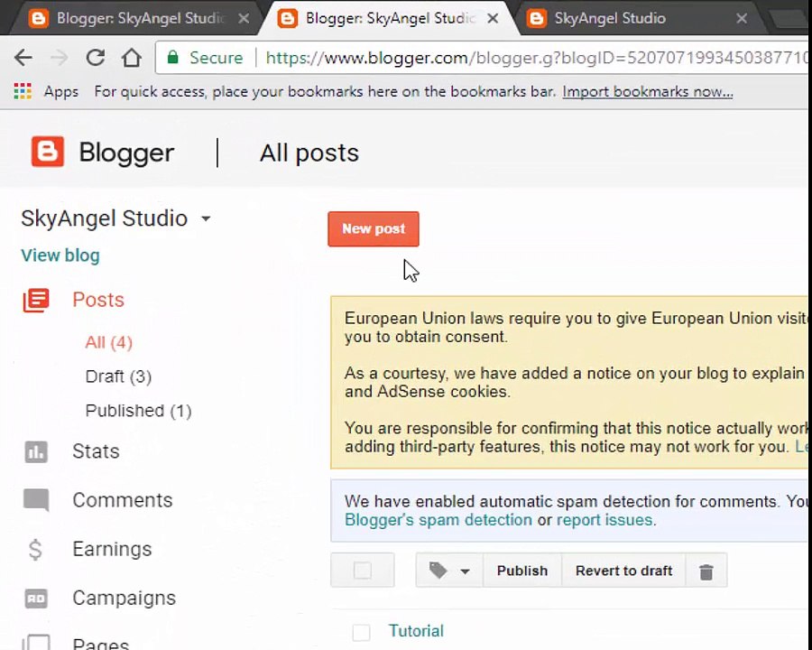Filter posts by Draft (3)
Image resolution: width=812 pixels, height=650 pixels.
[118, 376]
